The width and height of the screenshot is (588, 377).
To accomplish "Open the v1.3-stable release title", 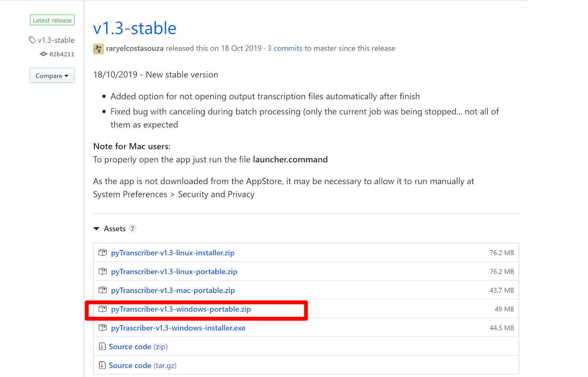I will [135, 28].
